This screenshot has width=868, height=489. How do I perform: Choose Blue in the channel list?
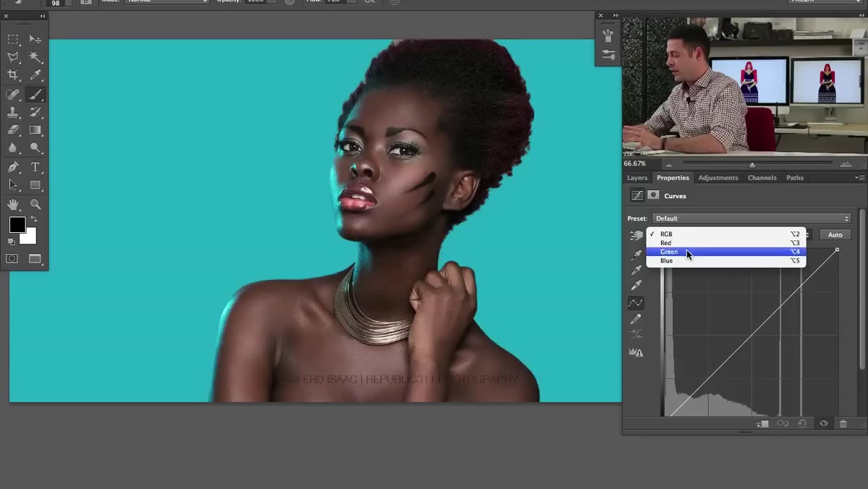pos(726,260)
